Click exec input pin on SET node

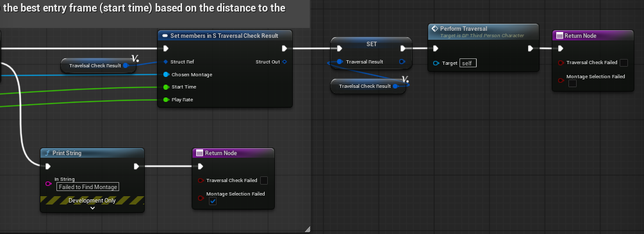coord(339,49)
